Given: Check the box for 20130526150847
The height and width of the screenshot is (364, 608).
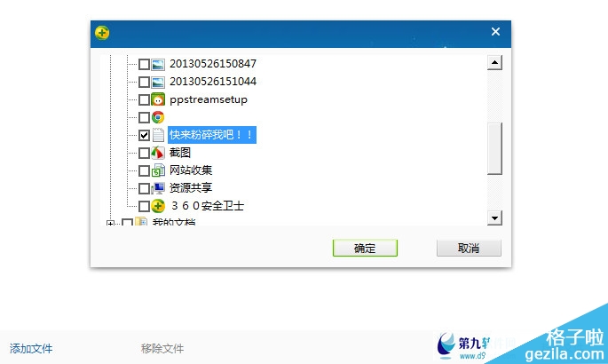Looking at the screenshot, I should [x=144, y=64].
